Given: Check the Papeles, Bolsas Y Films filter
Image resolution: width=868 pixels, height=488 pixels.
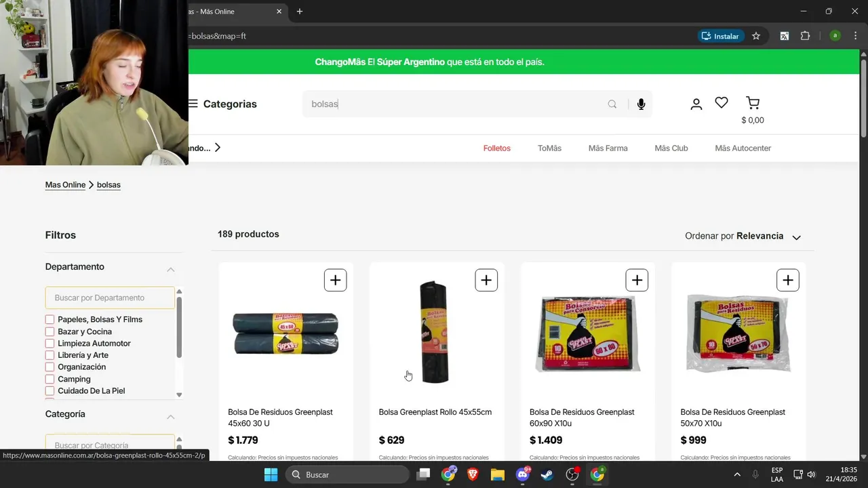Looking at the screenshot, I should pyautogui.click(x=50, y=319).
